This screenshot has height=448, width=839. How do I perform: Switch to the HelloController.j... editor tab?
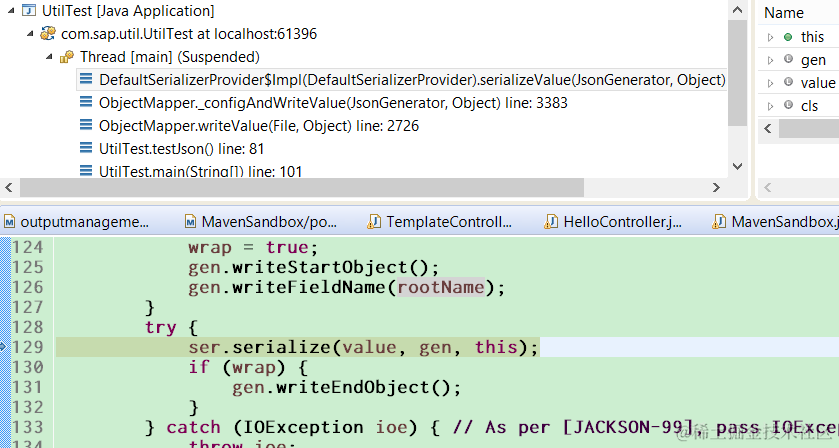tap(622, 222)
